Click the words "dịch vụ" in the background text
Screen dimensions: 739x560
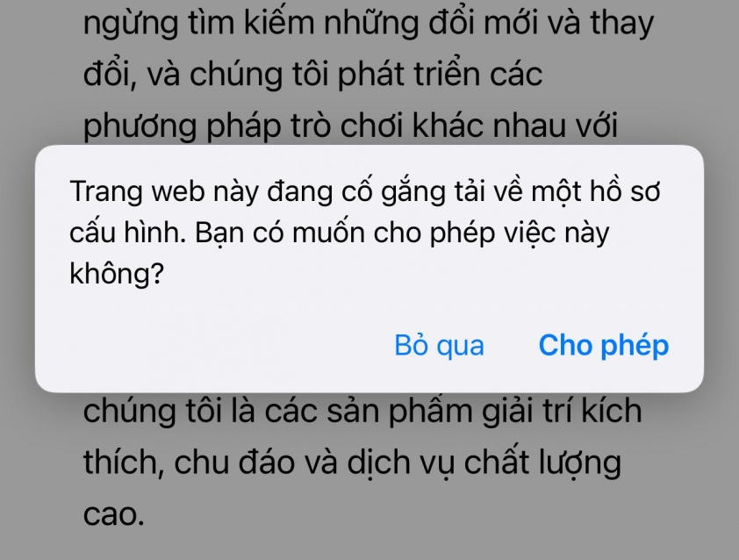point(401,463)
